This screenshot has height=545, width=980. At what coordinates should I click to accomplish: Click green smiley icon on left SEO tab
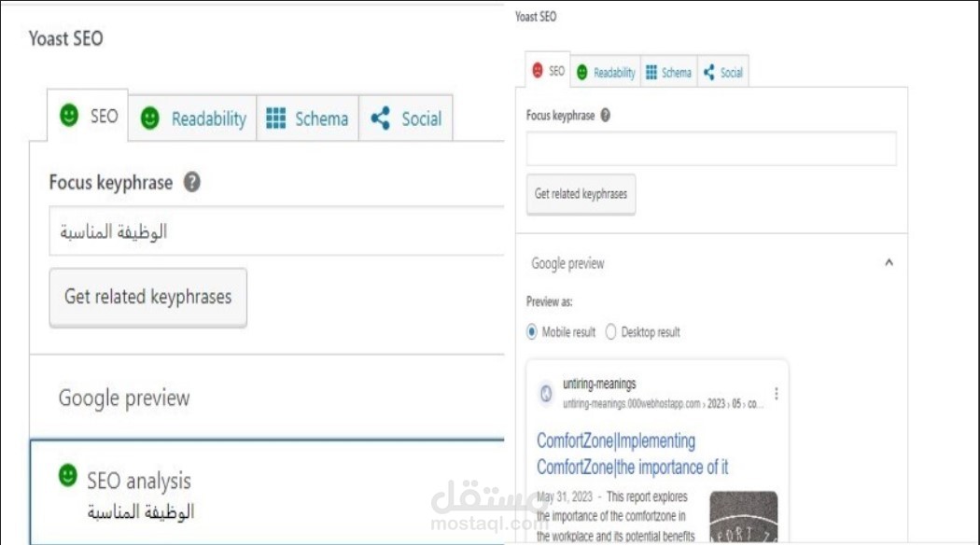[x=69, y=115]
